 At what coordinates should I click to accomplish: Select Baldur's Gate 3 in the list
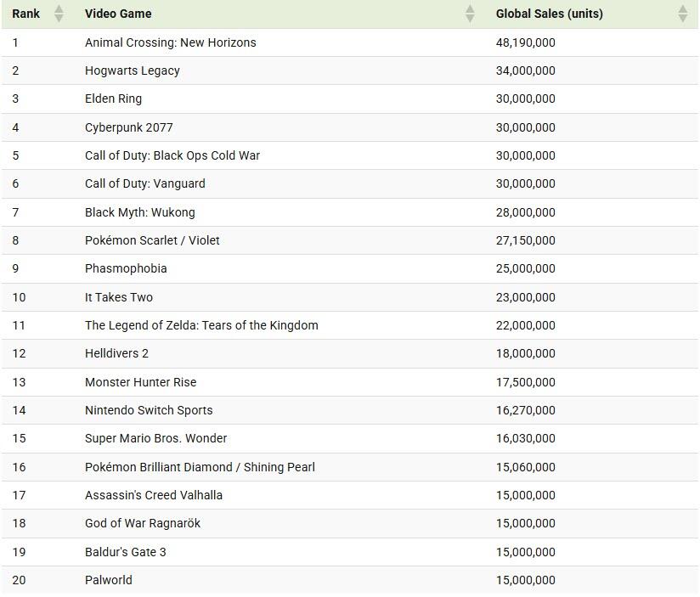click(125, 552)
